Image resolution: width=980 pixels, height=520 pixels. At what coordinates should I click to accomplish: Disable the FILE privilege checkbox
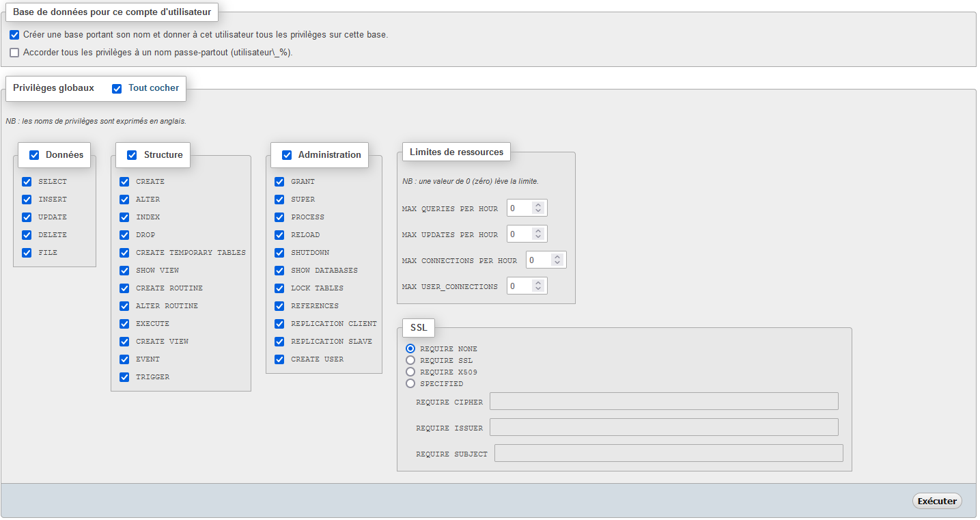27,253
